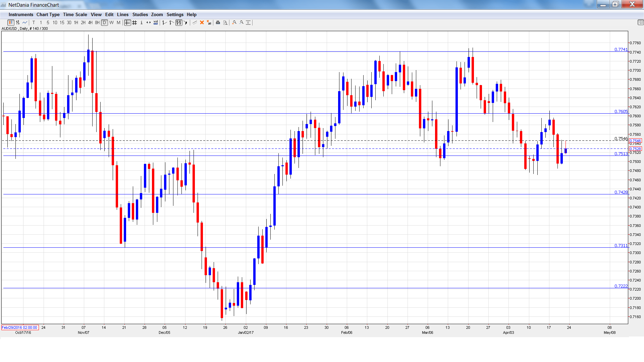Image resolution: width=644 pixels, height=362 pixels.
Task: Toggle crosshair cursor tool
Action: coord(127,23)
